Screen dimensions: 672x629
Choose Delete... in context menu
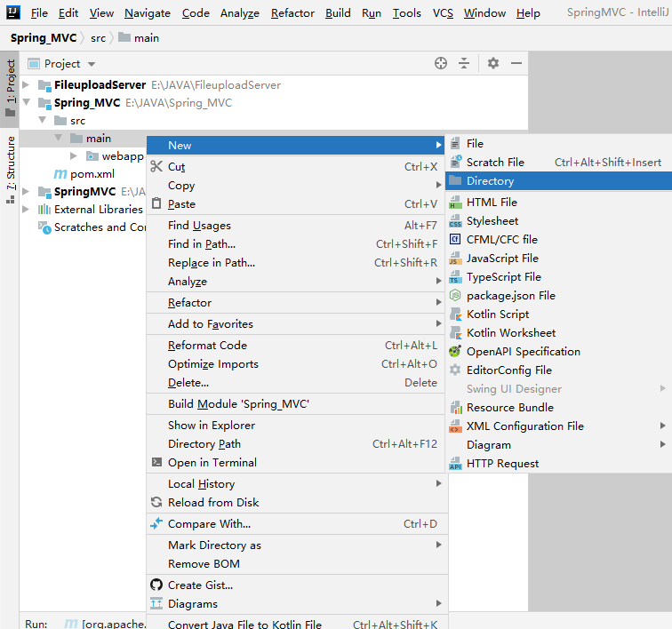tap(296, 383)
